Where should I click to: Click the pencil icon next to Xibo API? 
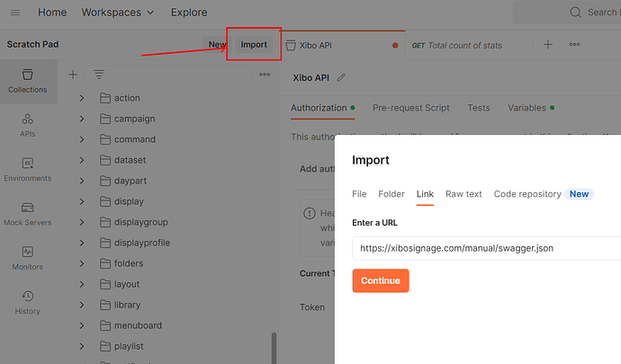click(341, 78)
